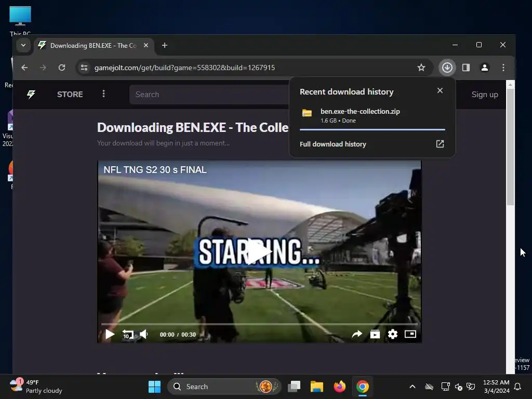Image resolution: width=532 pixels, height=399 pixels.
Task: Bookmark this page with the star
Action: point(421,68)
